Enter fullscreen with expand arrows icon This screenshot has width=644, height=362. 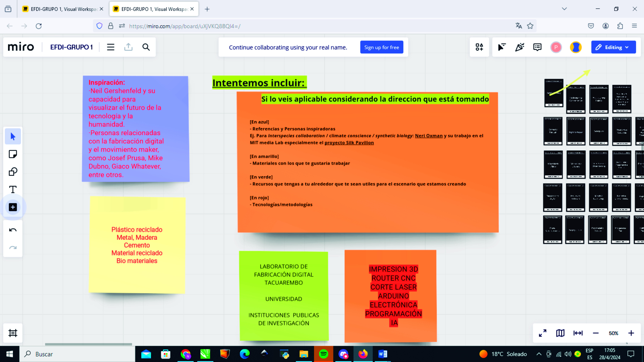(x=542, y=333)
